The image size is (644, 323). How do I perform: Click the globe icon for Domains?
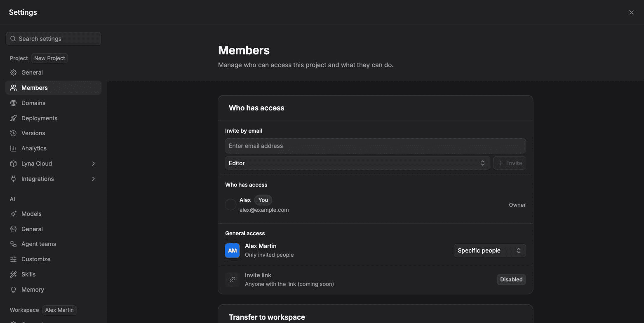pyautogui.click(x=13, y=103)
